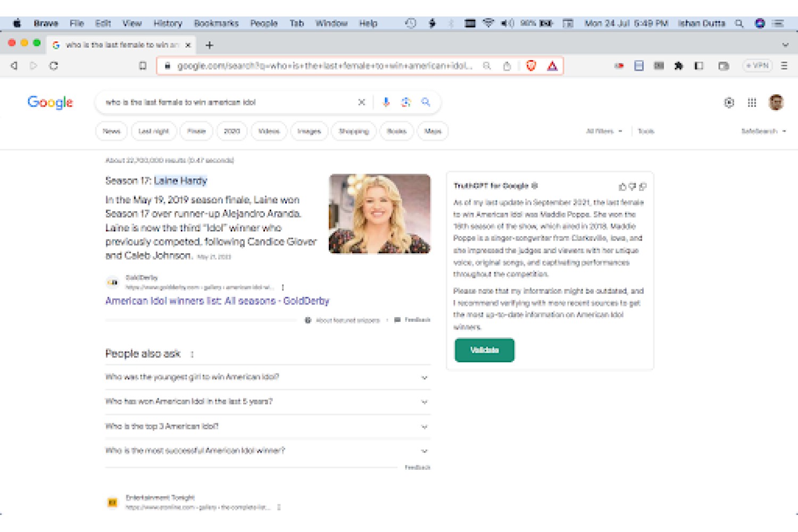
Task: Click the Google search magnifier button
Action: coord(426,102)
